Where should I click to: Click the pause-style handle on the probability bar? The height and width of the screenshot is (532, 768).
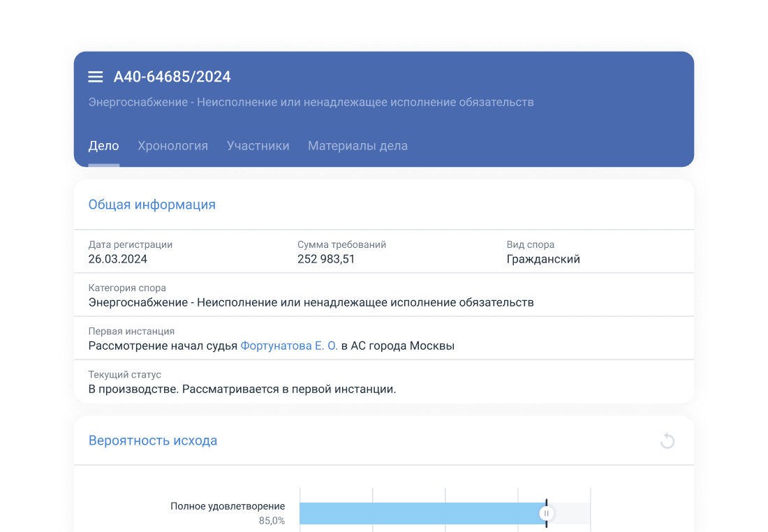(x=546, y=513)
